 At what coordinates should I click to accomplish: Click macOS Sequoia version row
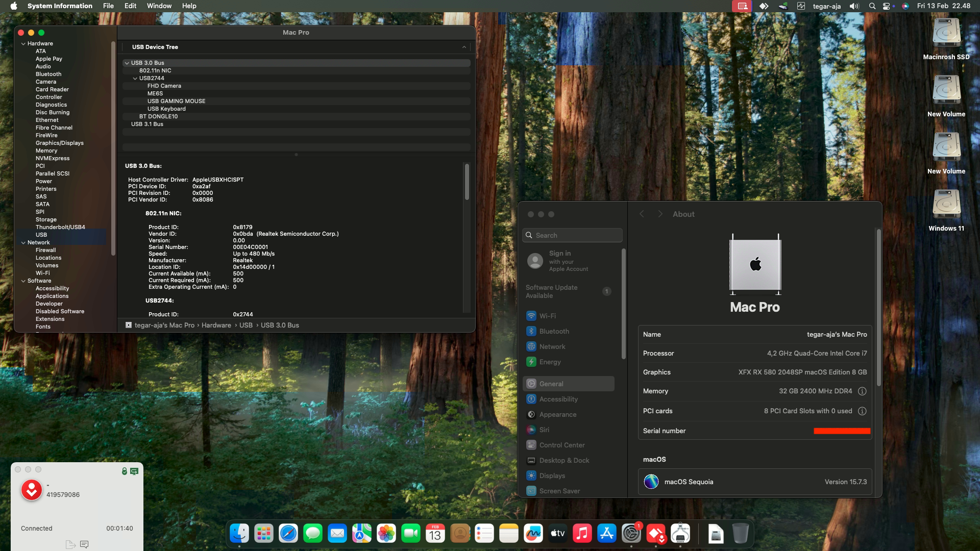coord(755,482)
